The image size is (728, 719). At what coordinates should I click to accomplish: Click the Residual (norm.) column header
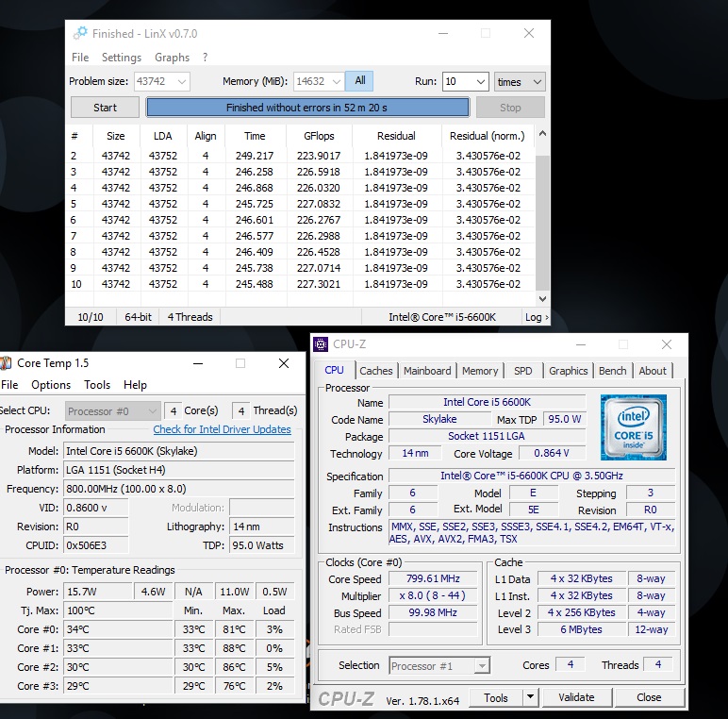(487, 136)
